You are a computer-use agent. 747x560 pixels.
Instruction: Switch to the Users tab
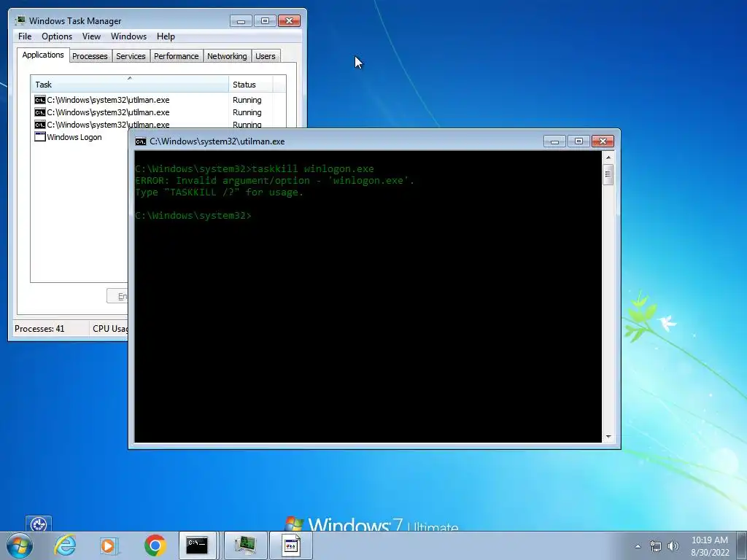click(x=266, y=56)
